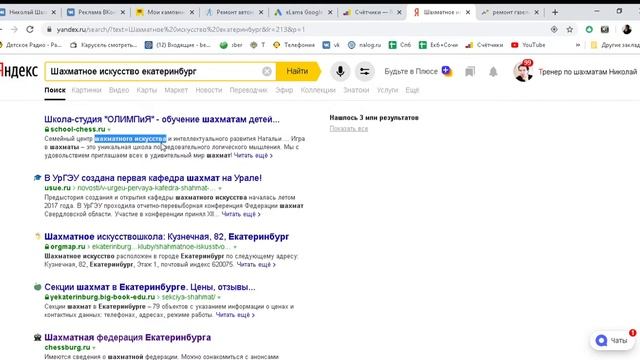The height and width of the screenshot is (360, 640).
Task: Open the Счётчики bookmark in the bookmarks bar
Action: 484,45
